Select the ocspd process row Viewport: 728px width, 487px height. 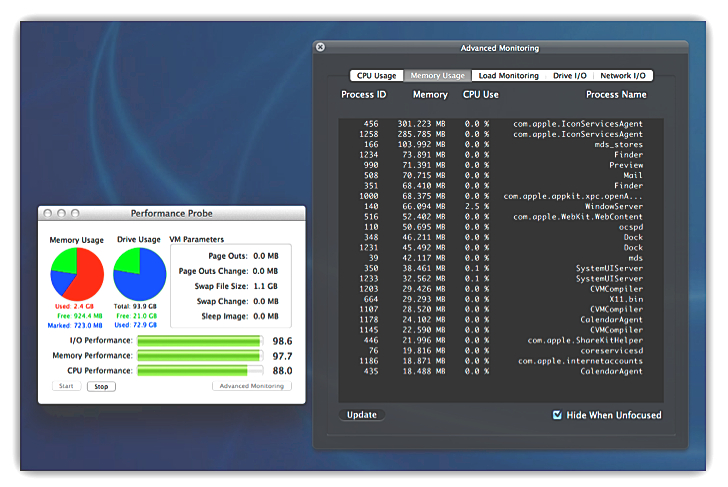click(501, 227)
